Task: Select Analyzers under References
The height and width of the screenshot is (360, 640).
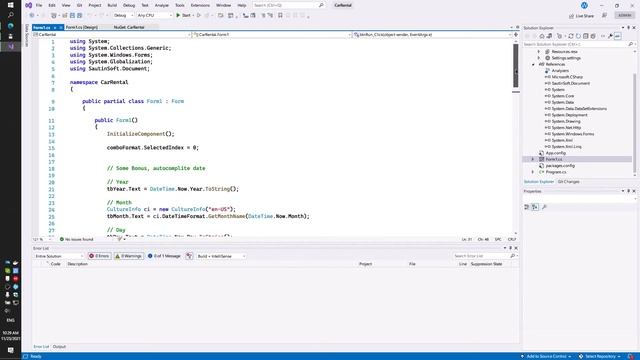Action: (560, 71)
